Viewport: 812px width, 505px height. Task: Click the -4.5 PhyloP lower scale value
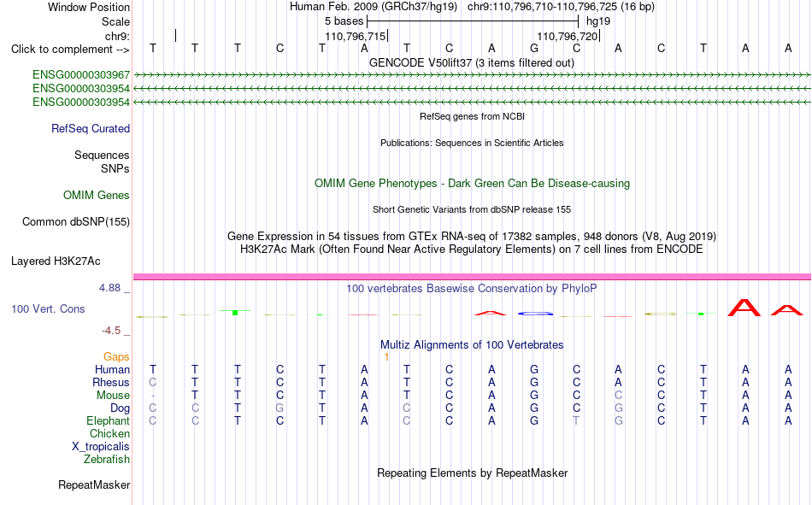coord(111,331)
